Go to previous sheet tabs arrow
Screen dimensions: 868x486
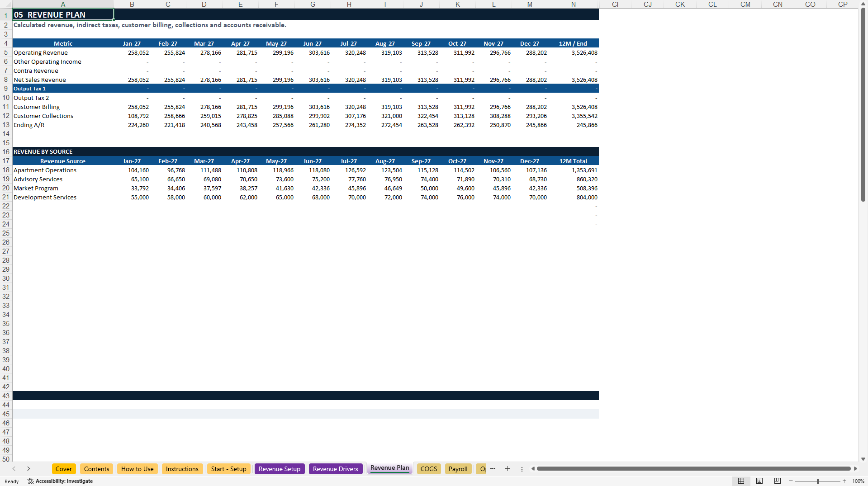(14, 469)
